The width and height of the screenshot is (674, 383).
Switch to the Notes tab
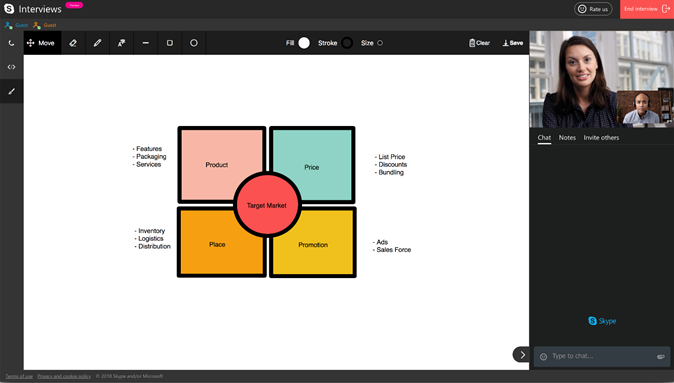click(567, 138)
